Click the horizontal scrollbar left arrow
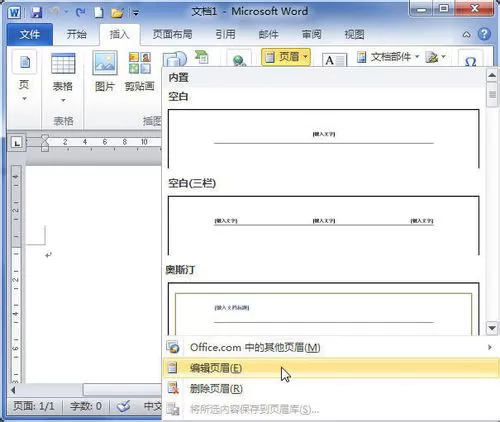This screenshot has width=500, height=422. pos(14,390)
